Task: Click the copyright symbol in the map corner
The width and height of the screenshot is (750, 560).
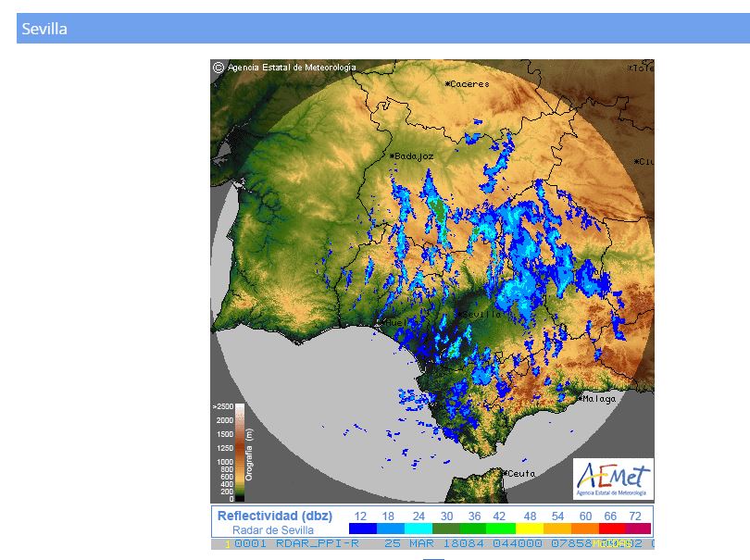Action: point(218,67)
